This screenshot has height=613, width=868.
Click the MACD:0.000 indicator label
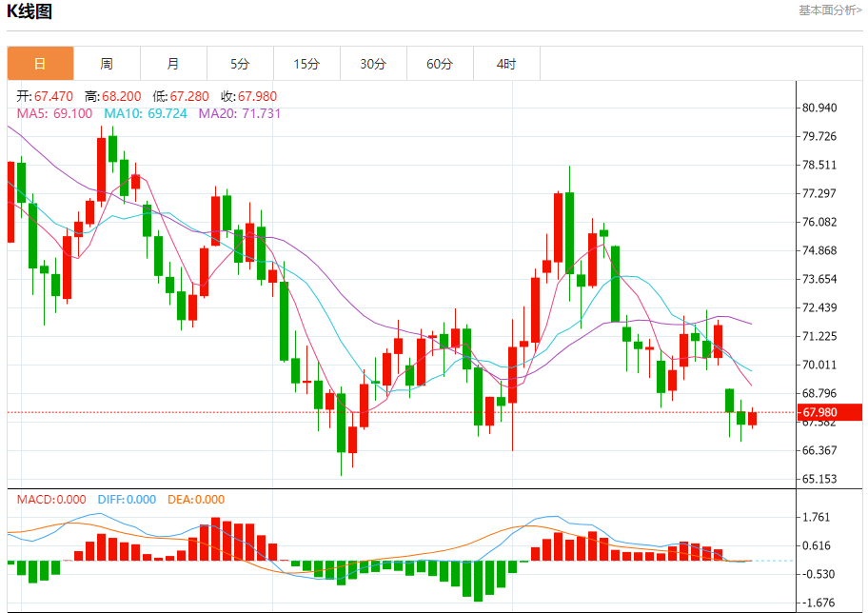51,500
